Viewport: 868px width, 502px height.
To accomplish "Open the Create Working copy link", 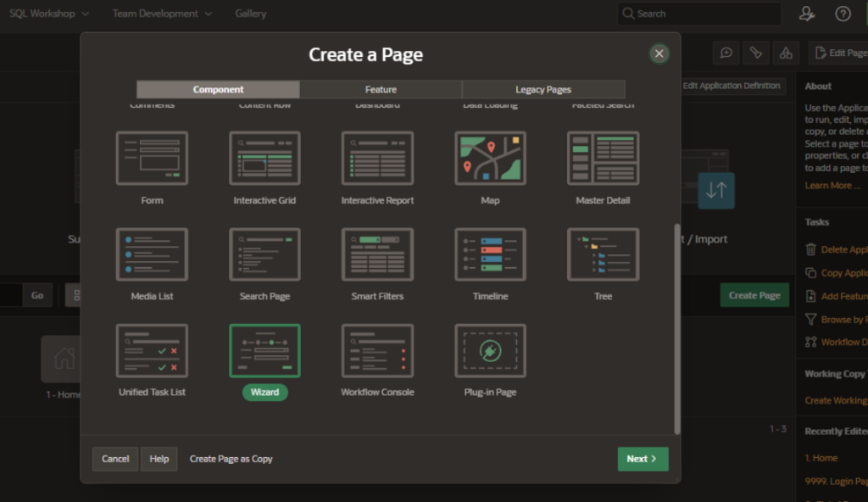I will point(836,400).
